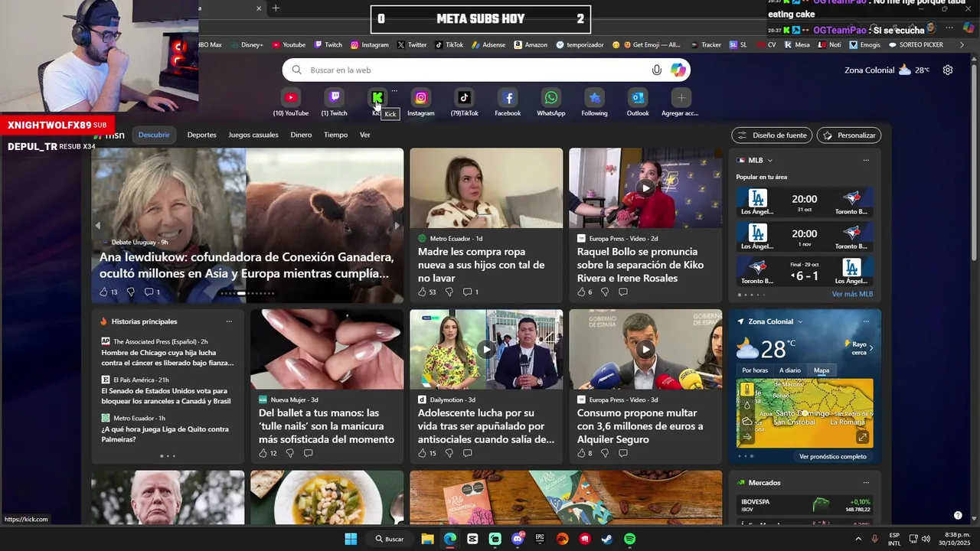The height and width of the screenshot is (551, 980).
Task: Go to next weather alert arrow
Action: (x=871, y=348)
